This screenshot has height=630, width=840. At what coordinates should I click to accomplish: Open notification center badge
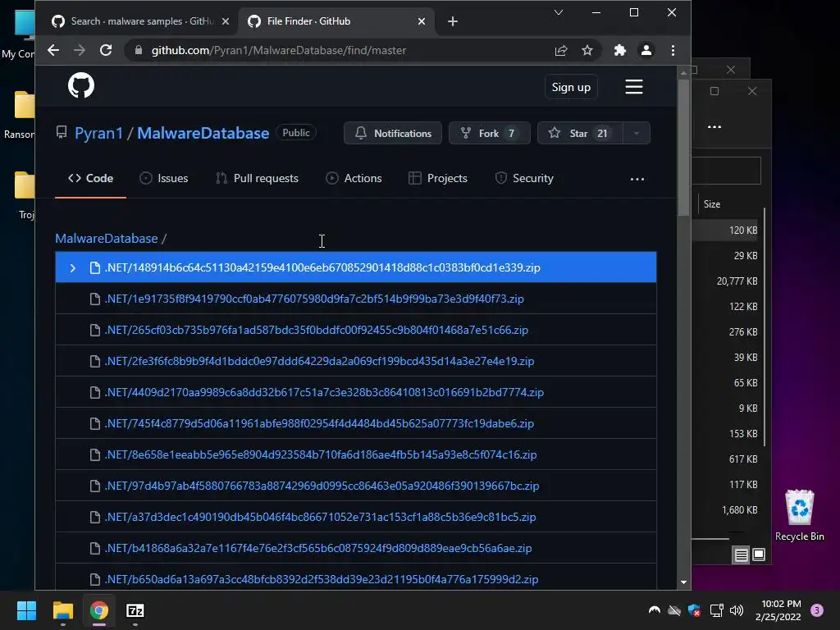(817, 610)
